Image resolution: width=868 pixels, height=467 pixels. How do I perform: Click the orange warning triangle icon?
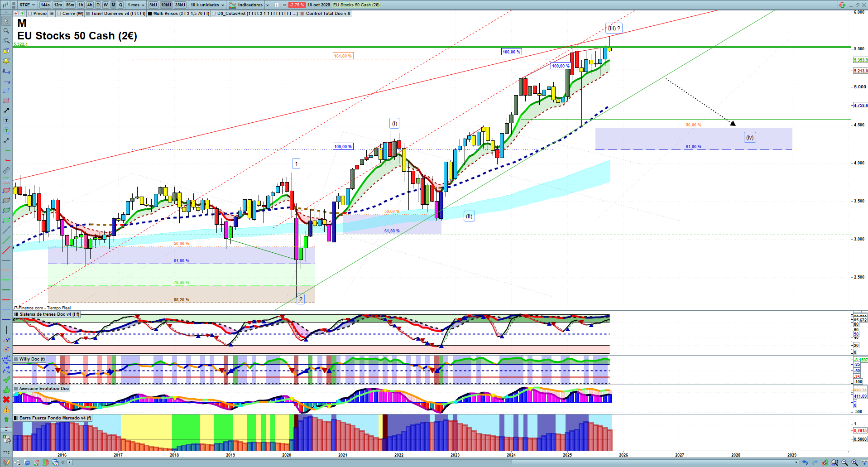click(x=6, y=409)
